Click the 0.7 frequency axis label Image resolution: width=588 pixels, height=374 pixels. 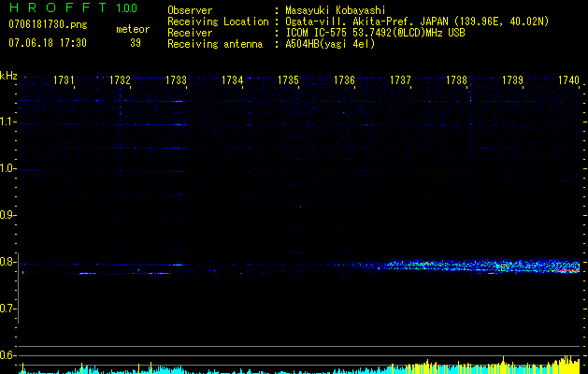tap(7, 309)
